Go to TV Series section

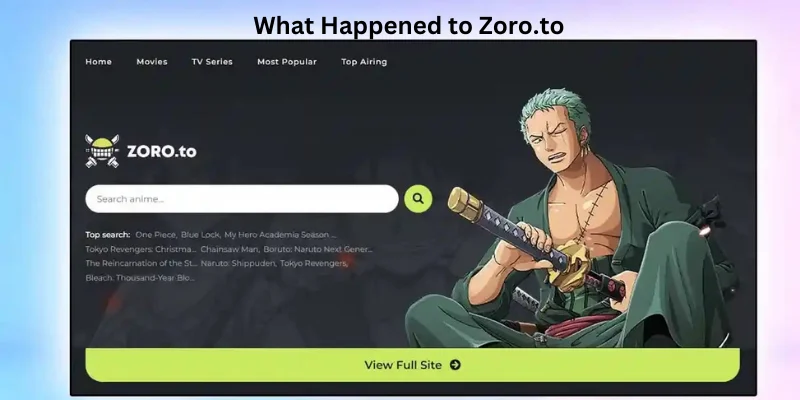point(212,62)
